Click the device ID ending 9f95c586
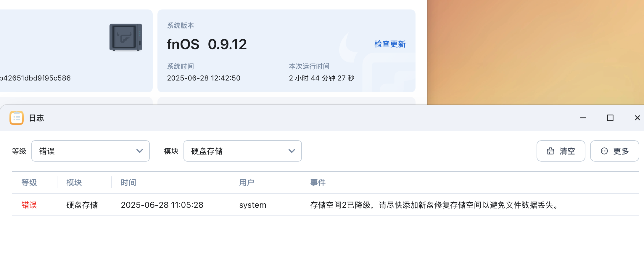 [35, 78]
